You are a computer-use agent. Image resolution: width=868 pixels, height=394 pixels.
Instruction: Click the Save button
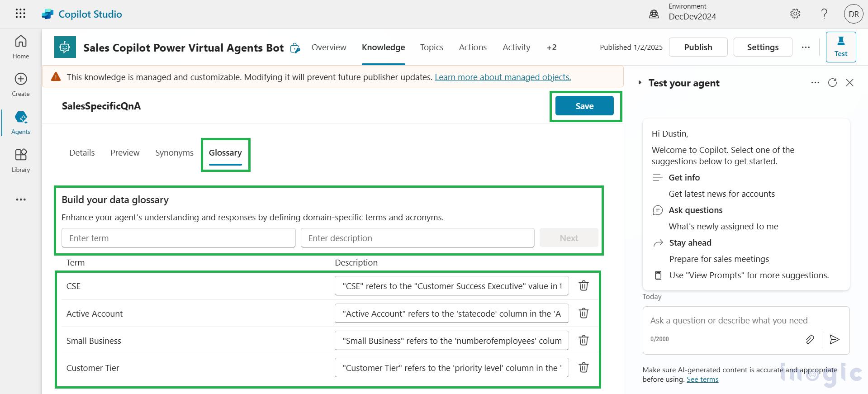tap(584, 106)
